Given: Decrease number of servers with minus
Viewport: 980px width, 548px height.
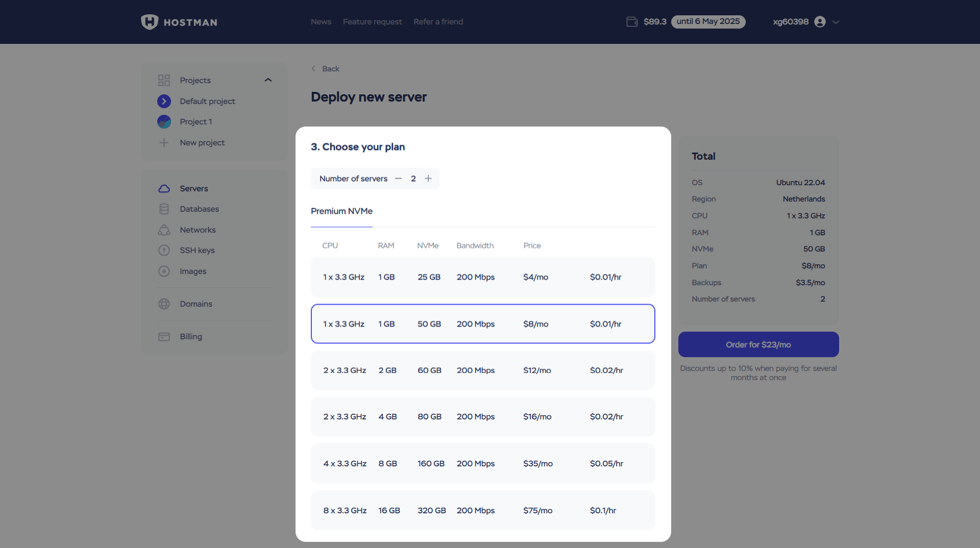Looking at the screenshot, I should [399, 179].
